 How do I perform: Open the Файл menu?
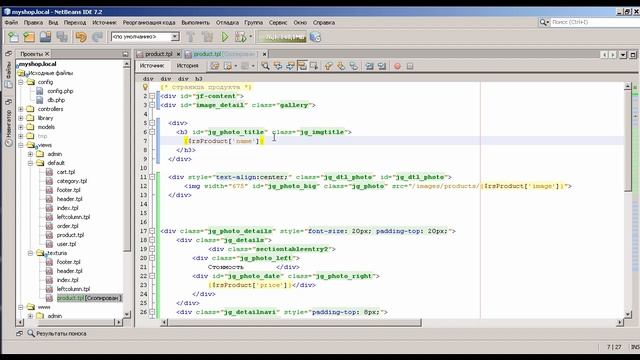[x=11, y=22]
